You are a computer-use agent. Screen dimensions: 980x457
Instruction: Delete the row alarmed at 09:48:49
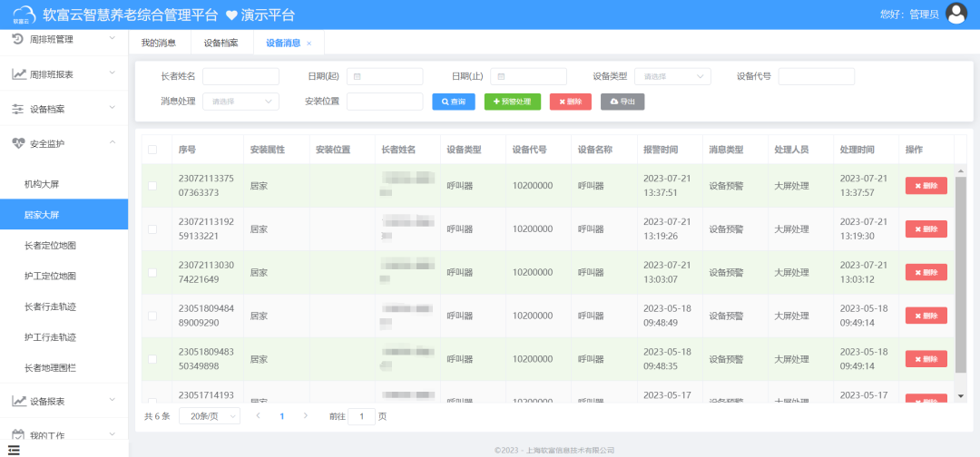coord(926,316)
